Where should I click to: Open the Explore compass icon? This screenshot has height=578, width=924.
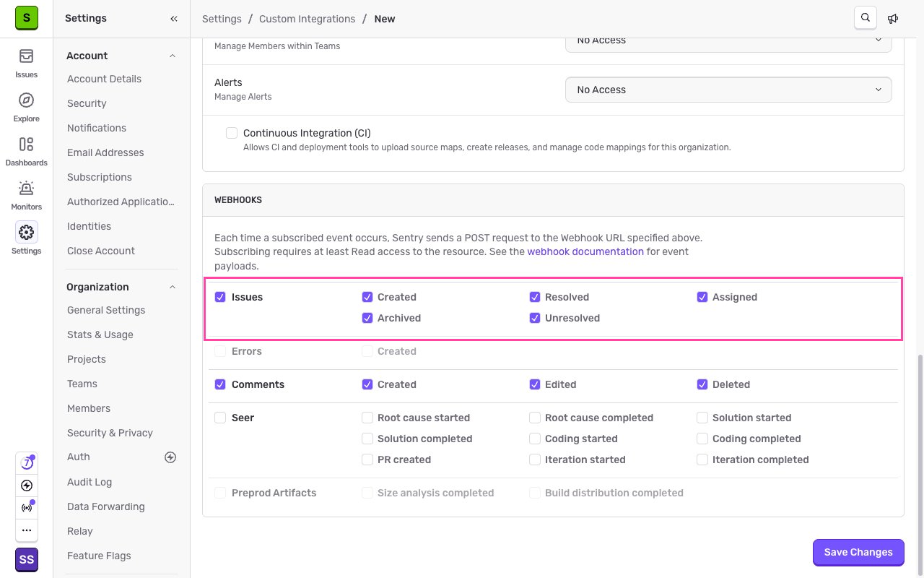pyautogui.click(x=26, y=100)
